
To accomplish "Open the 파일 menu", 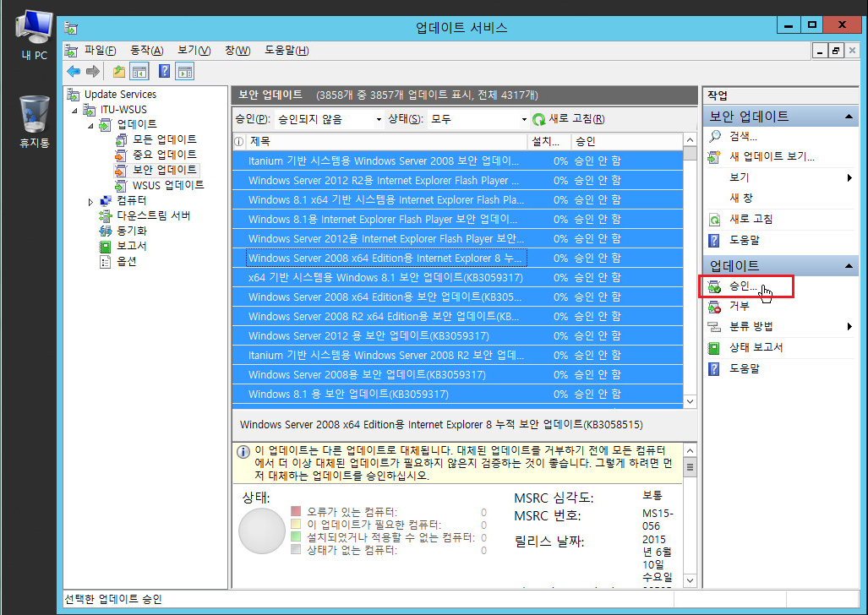I will [x=100, y=51].
